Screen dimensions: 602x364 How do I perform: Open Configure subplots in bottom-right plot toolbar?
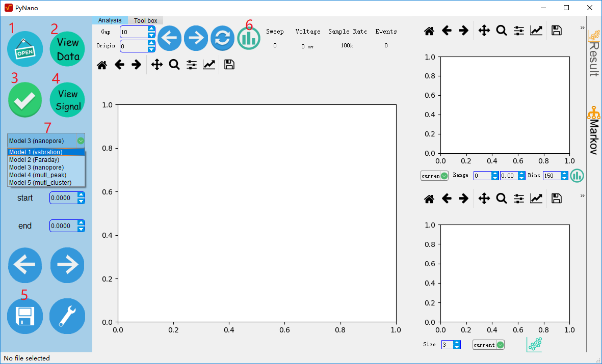click(x=519, y=199)
